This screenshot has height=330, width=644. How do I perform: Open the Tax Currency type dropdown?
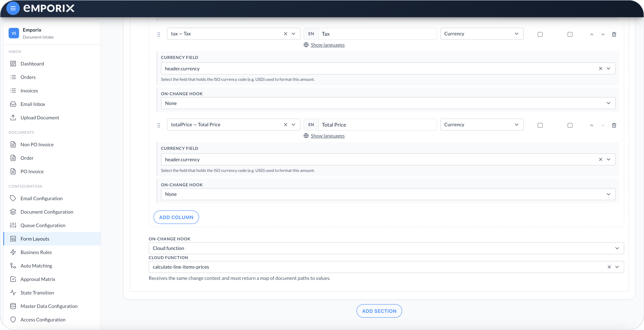(x=482, y=33)
